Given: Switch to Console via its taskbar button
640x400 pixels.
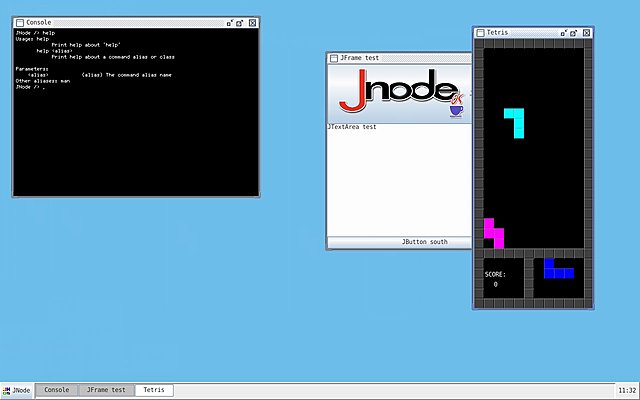Looking at the screenshot, I should tap(56, 390).
